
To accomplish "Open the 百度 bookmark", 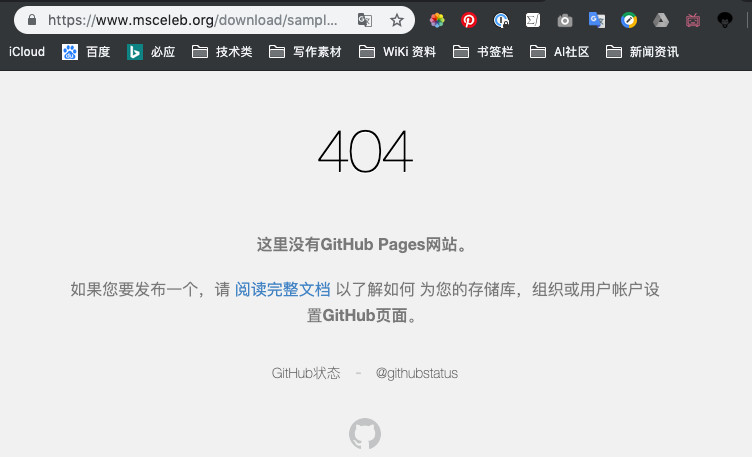I will tap(86, 52).
